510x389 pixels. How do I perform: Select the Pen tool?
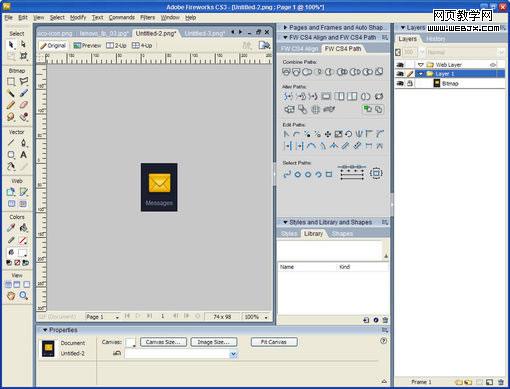[23, 143]
